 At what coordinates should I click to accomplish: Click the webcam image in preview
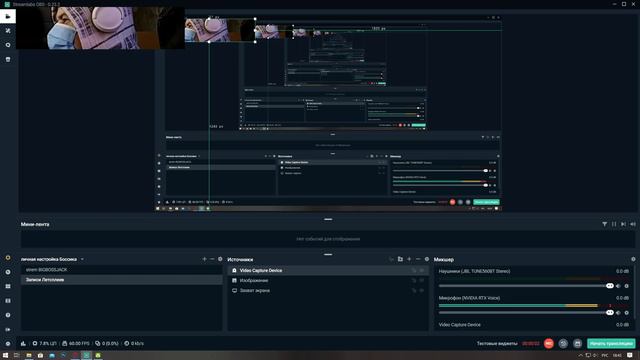(x=100, y=28)
